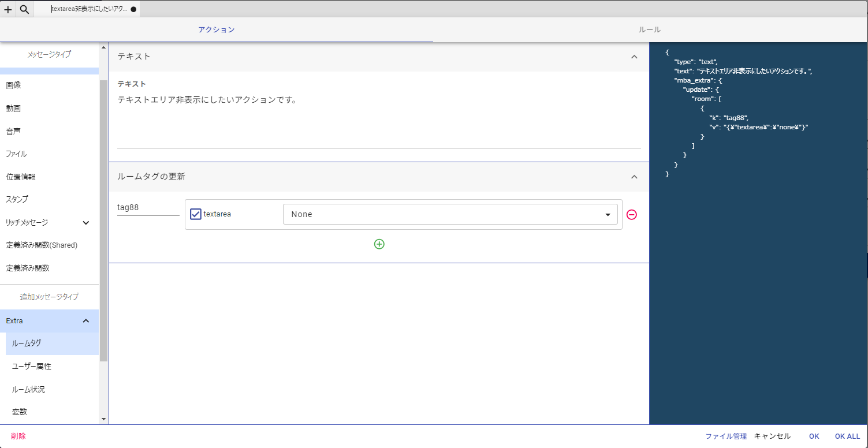Click the "mba_extra" key in JSON preview
Image resolution: width=868 pixels, height=448 pixels.
[x=695, y=80]
